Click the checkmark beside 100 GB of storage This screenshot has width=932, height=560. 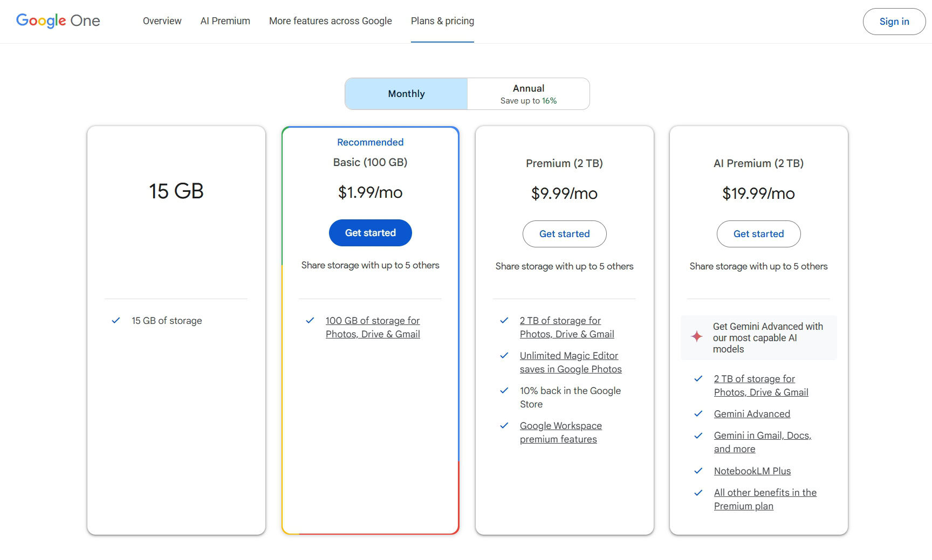[310, 321]
